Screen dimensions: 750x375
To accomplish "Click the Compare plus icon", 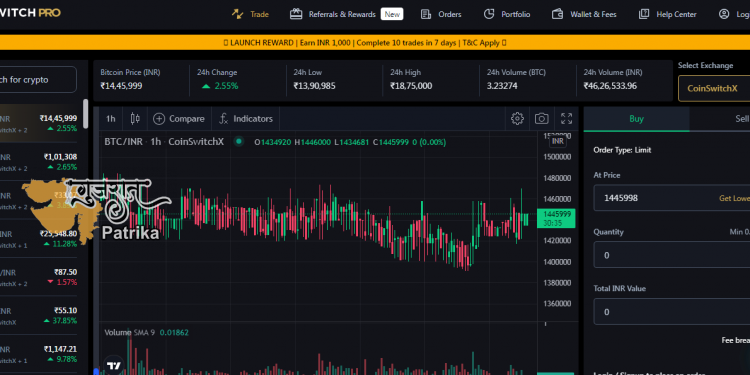I will coord(159,119).
